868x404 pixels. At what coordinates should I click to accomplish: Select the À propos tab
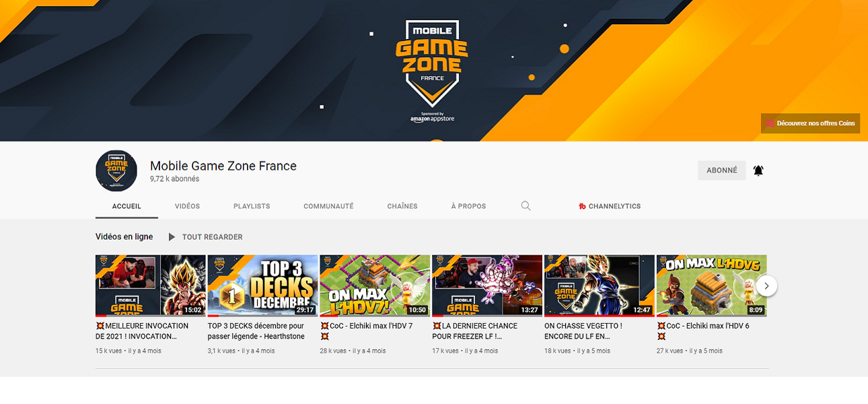(468, 206)
